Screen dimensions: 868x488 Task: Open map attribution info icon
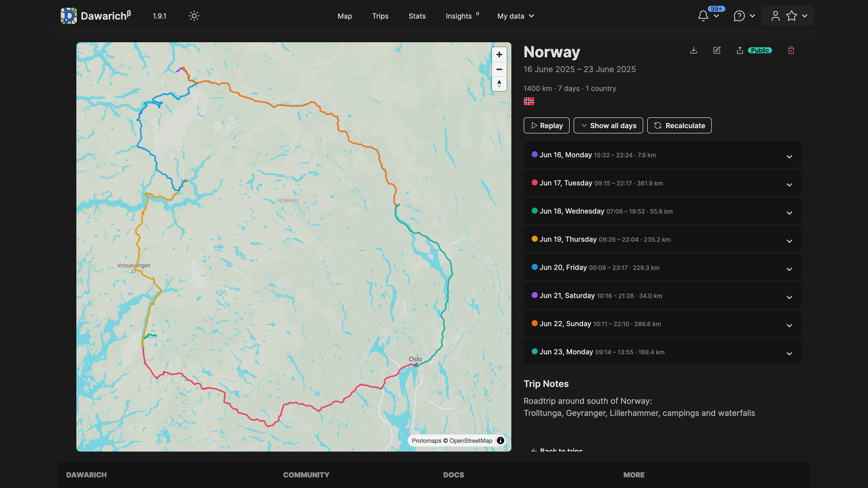point(500,441)
